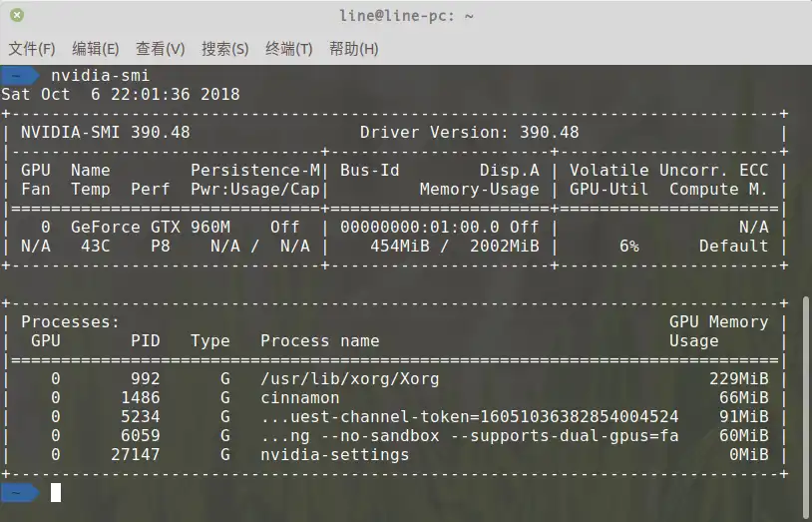812x522 pixels.
Task: Open the 搜索(S) menu
Action: point(225,49)
